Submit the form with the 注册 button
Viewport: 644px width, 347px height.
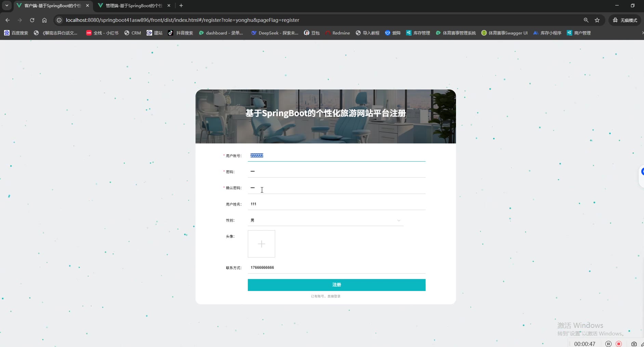pos(337,285)
